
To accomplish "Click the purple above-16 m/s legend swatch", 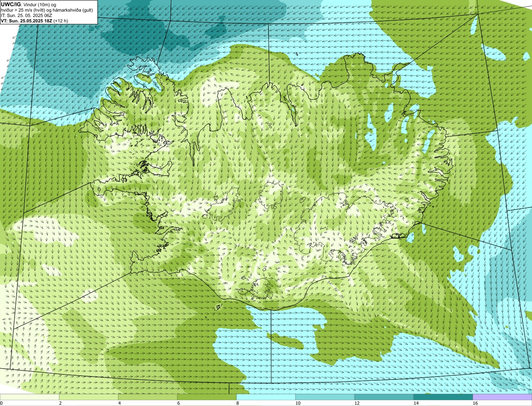I will [502, 397].
